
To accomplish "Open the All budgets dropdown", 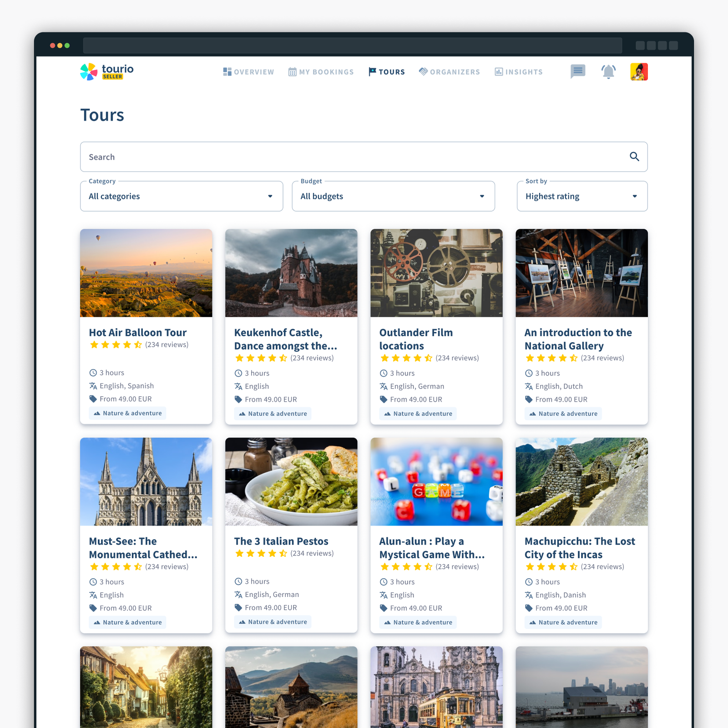I will tap(394, 196).
